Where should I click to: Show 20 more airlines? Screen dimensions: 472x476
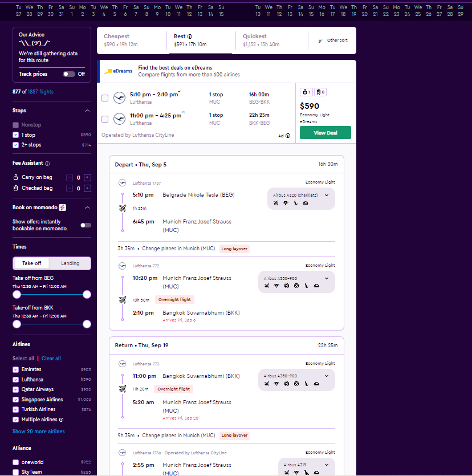39,432
